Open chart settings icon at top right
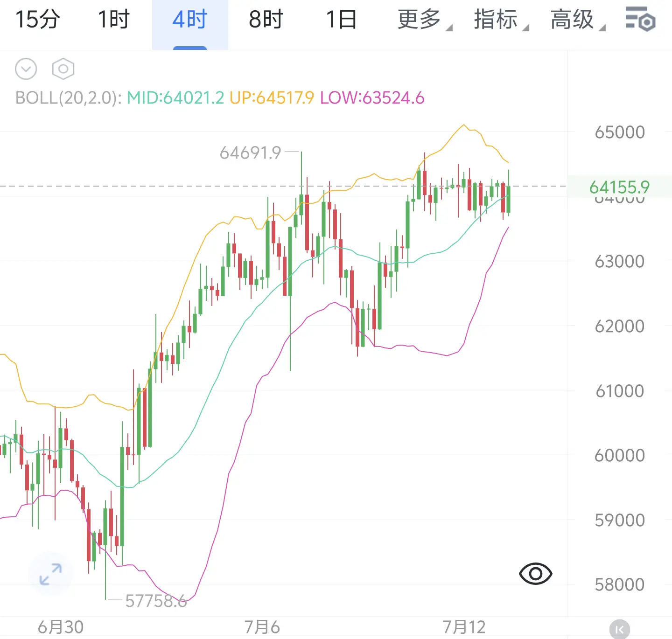This screenshot has width=672, height=639. coord(640,19)
